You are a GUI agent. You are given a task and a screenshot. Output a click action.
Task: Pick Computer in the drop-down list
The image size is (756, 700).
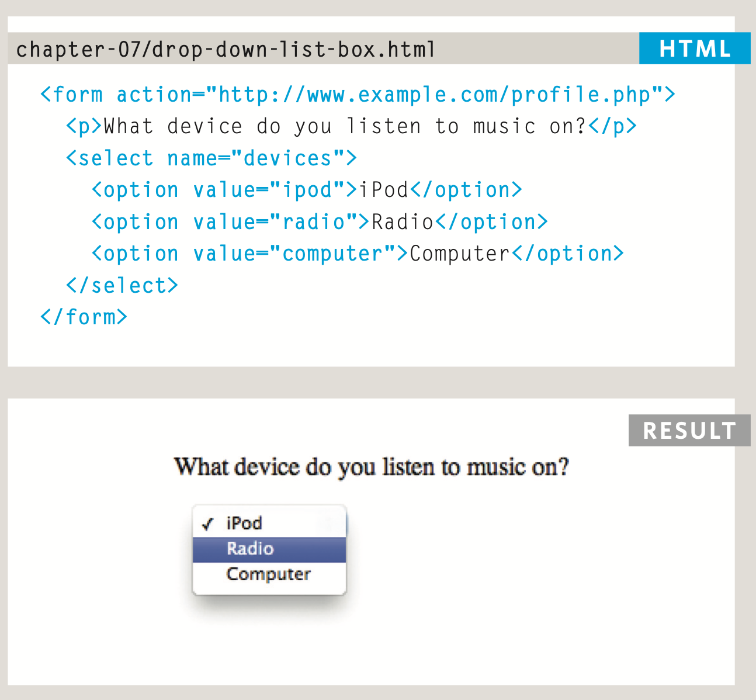269,575
